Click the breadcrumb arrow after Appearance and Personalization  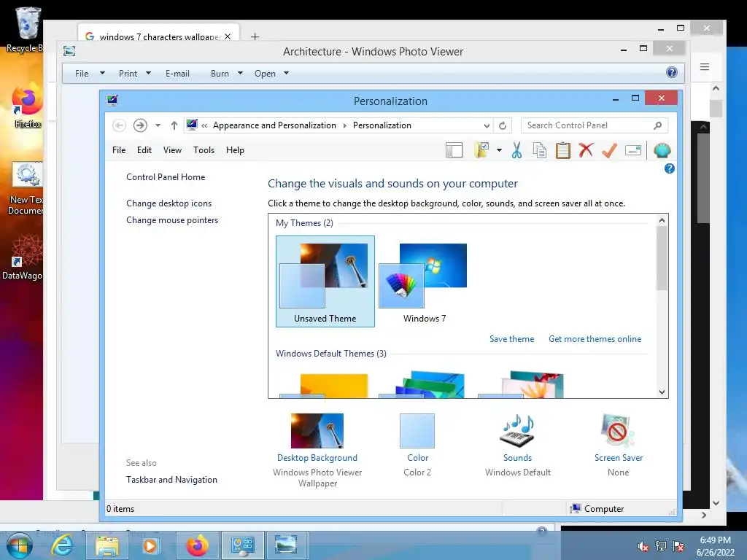coord(345,125)
